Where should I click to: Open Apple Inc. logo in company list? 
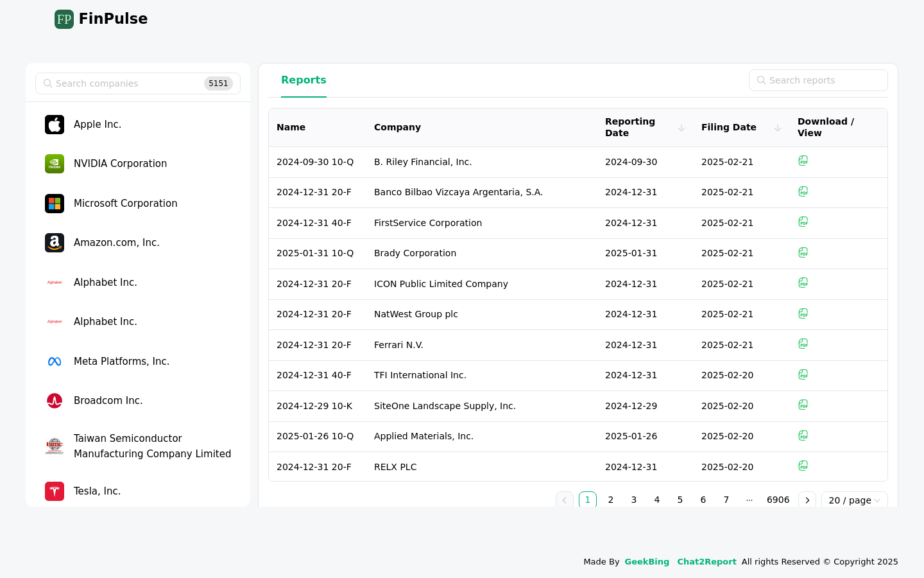tap(55, 125)
